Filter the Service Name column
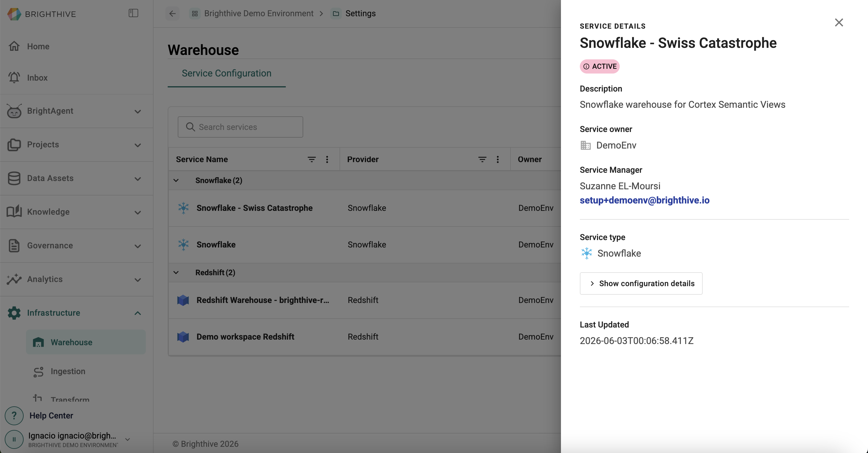The image size is (868, 453). (312, 159)
